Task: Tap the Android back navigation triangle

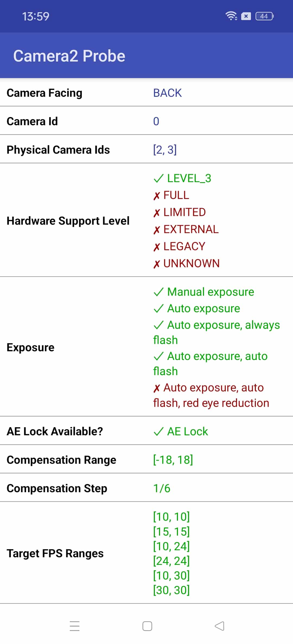Action: (x=219, y=626)
